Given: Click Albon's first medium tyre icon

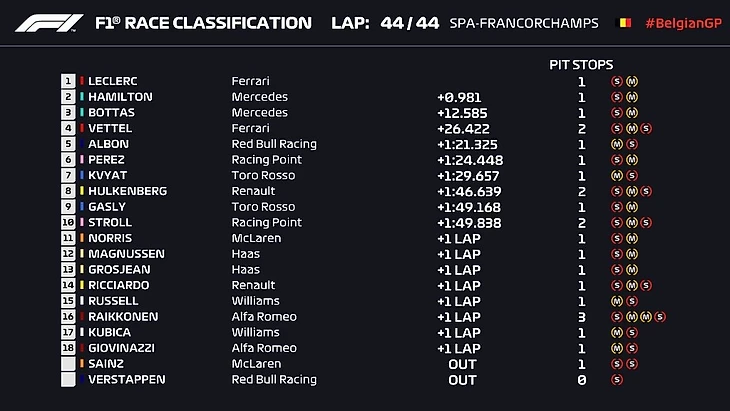Looking at the screenshot, I should coord(616,144).
